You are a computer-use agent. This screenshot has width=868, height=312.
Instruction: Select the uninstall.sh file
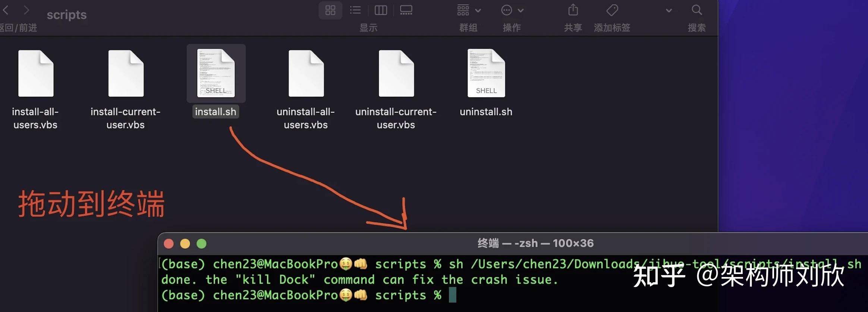(x=486, y=81)
